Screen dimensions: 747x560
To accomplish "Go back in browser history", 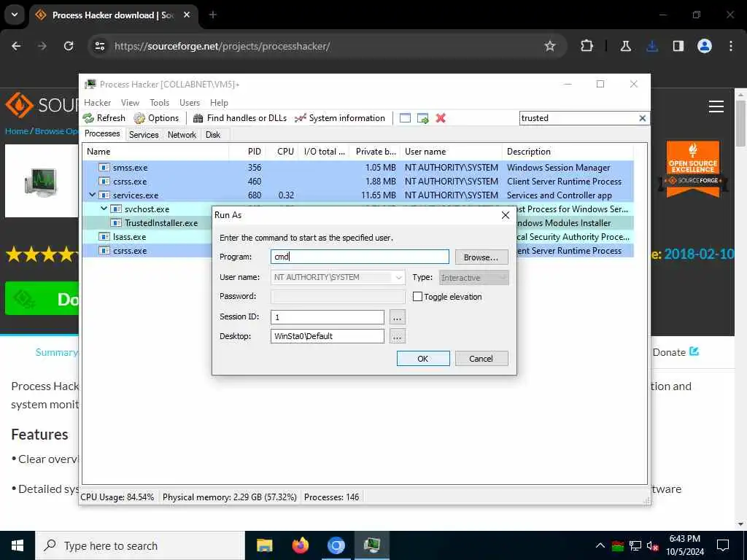I will 16,46.
